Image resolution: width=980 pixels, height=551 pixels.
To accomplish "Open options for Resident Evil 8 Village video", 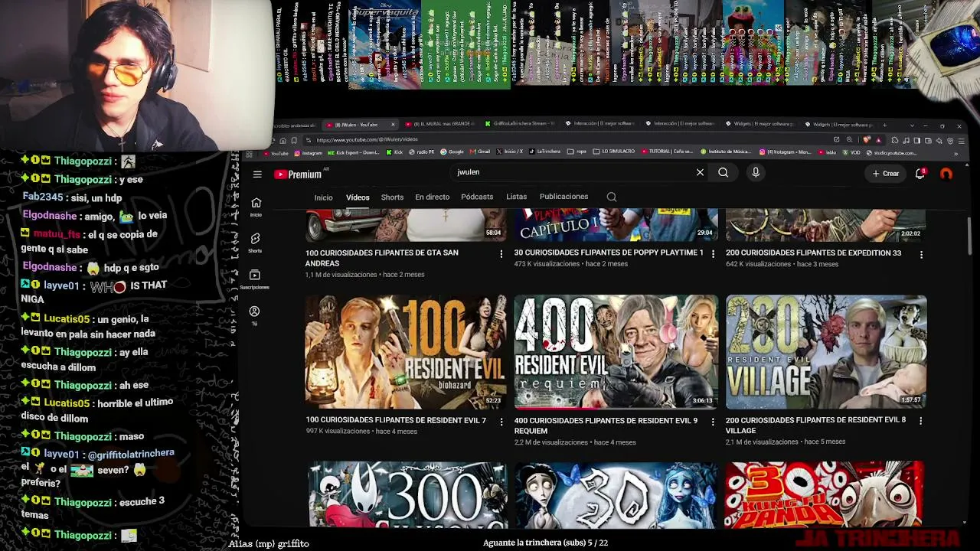I will click(x=920, y=420).
